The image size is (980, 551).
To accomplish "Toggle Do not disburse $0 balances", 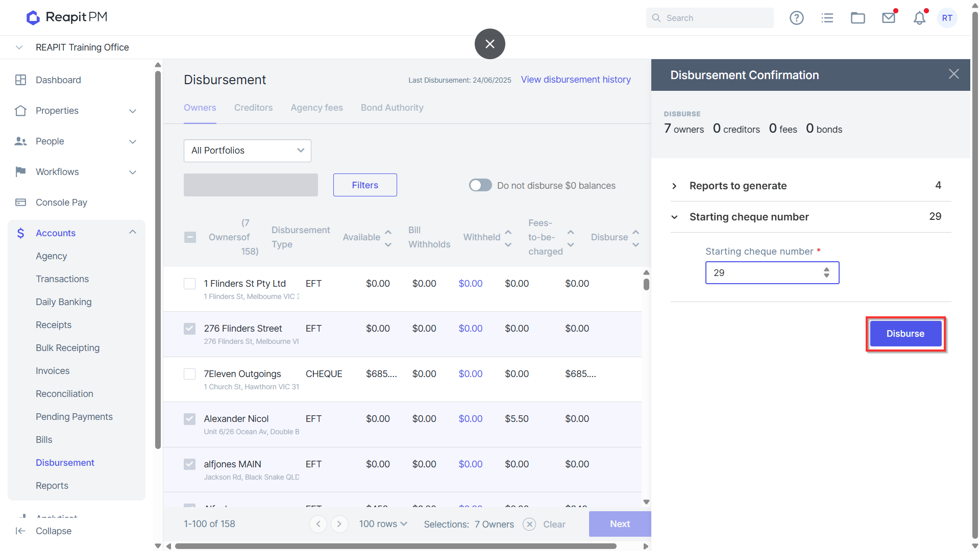I will tap(480, 185).
